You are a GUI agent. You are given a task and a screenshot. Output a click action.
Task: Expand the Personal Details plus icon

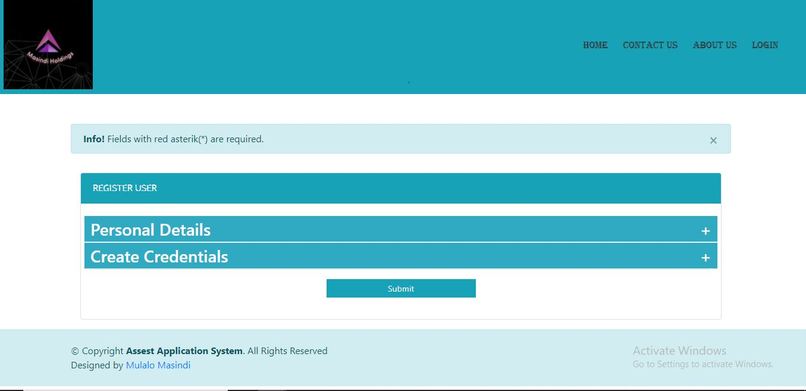705,231
